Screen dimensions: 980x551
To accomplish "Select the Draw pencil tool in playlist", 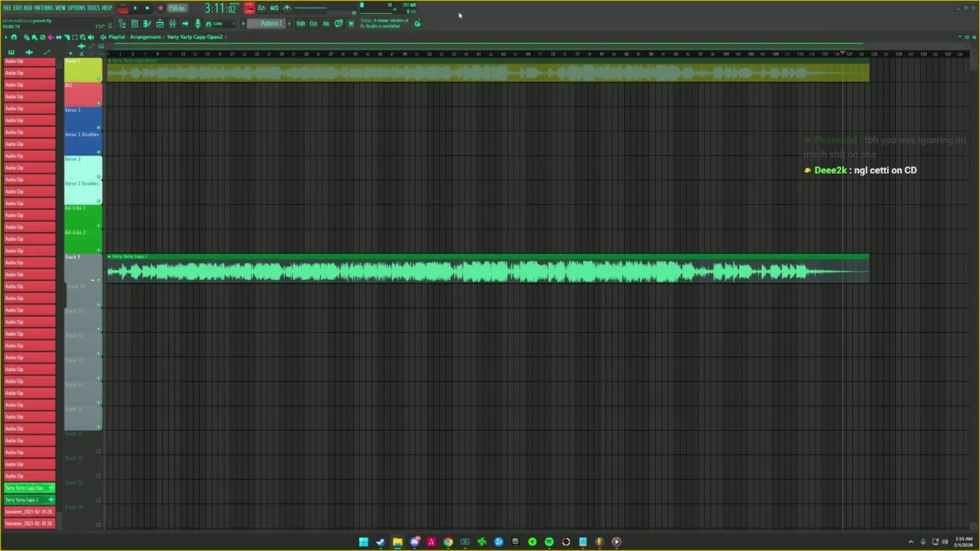I will tap(26, 37).
